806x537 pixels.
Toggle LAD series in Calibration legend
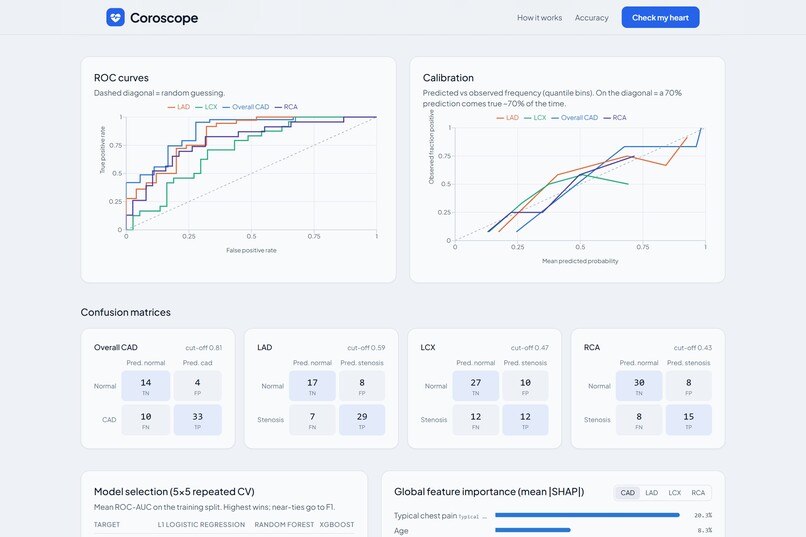[508, 118]
